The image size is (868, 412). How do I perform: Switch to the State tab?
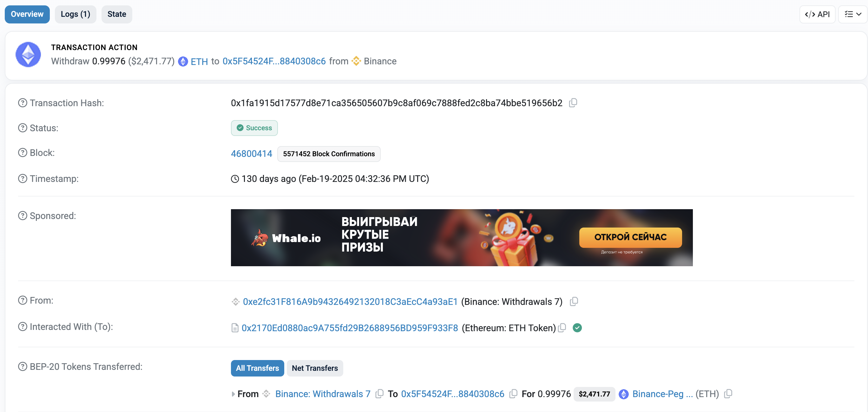[116, 14]
